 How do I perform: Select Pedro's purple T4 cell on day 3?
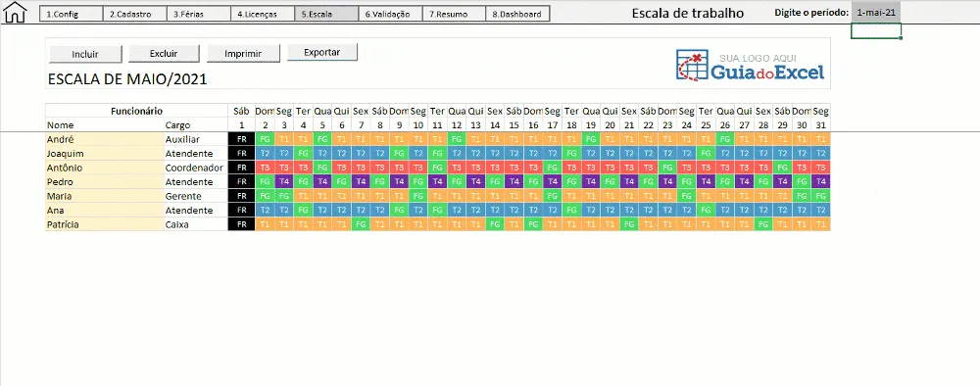tap(284, 182)
